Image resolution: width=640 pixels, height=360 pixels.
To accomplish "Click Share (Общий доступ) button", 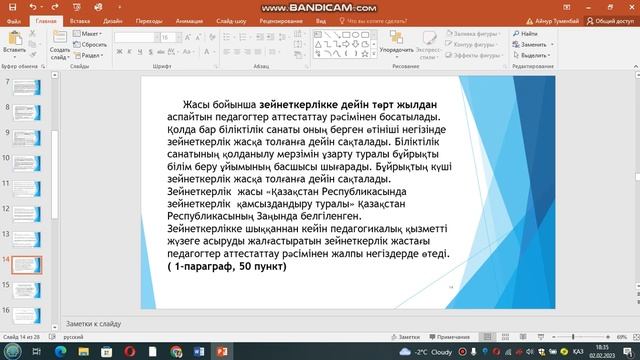I will [610, 21].
